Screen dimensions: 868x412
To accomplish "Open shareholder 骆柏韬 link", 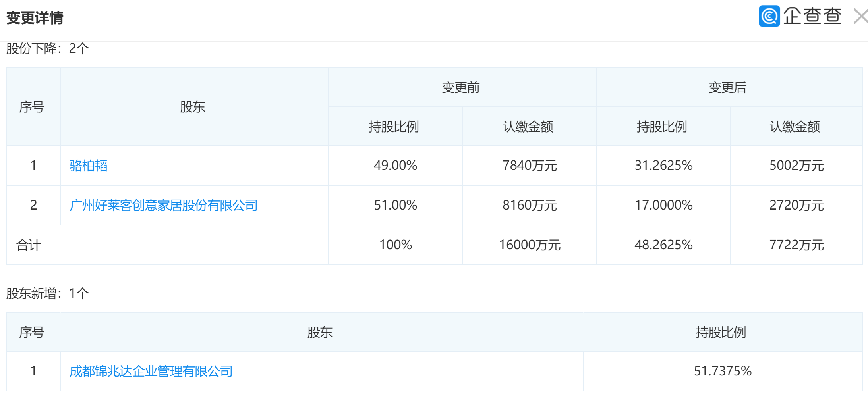I will (x=88, y=166).
